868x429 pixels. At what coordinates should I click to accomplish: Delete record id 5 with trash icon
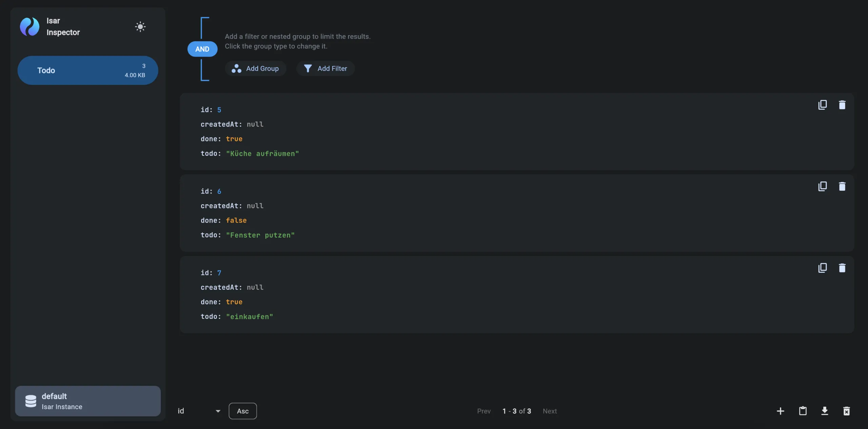(843, 105)
